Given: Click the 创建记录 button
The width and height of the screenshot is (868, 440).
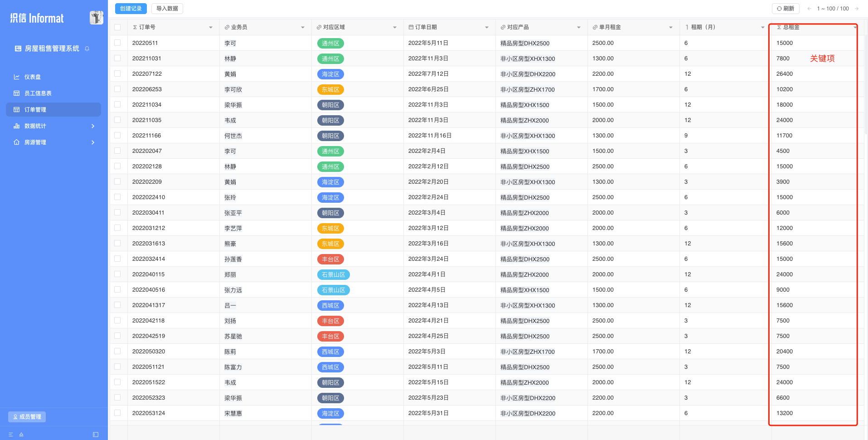Looking at the screenshot, I should tap(131, 9).
